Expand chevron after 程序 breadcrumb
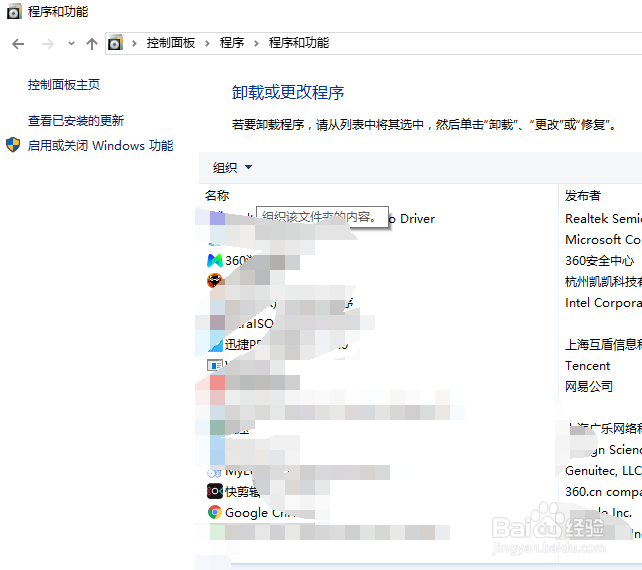The image size is (642, 570). pos(256,43)
